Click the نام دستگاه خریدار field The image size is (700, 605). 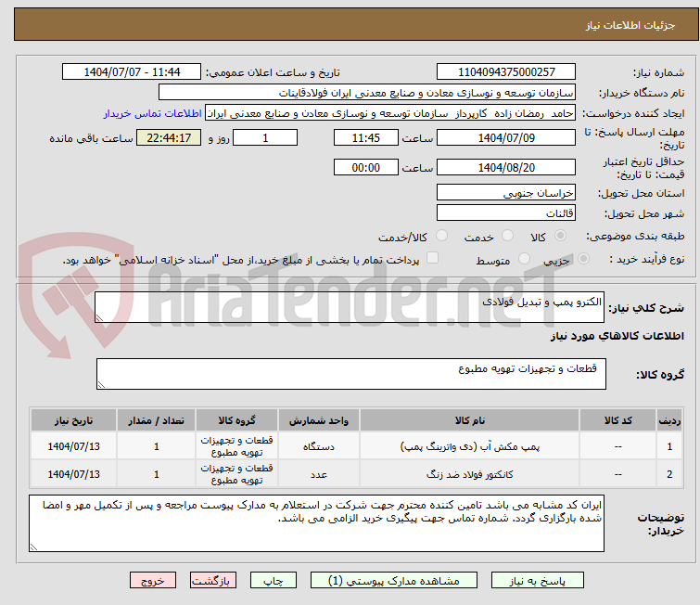(x=367, y=93)
